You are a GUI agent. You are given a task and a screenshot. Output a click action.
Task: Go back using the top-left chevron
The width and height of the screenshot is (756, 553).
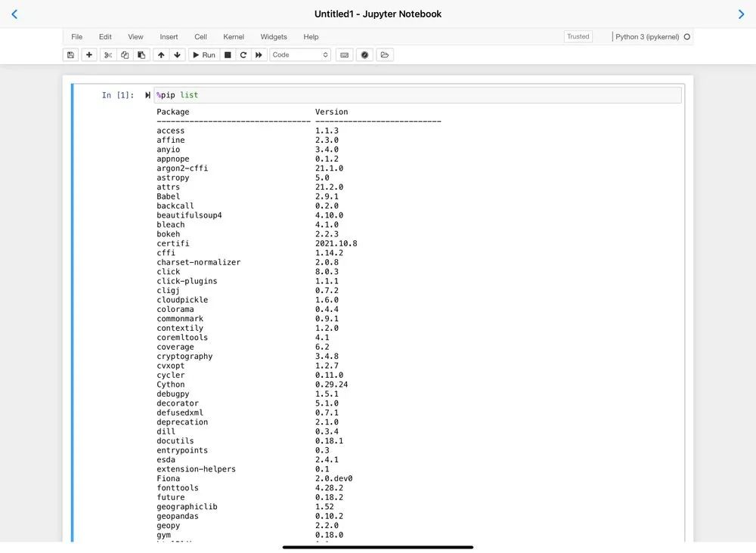[x=14, y=14]
